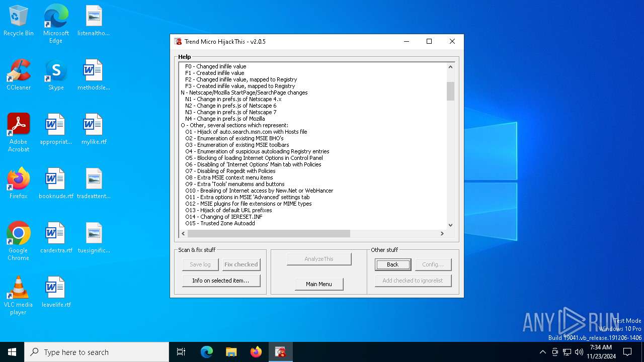Open the VLC media player shortcut
Viewport: 644px width, 362px height.
click(19, 296)
